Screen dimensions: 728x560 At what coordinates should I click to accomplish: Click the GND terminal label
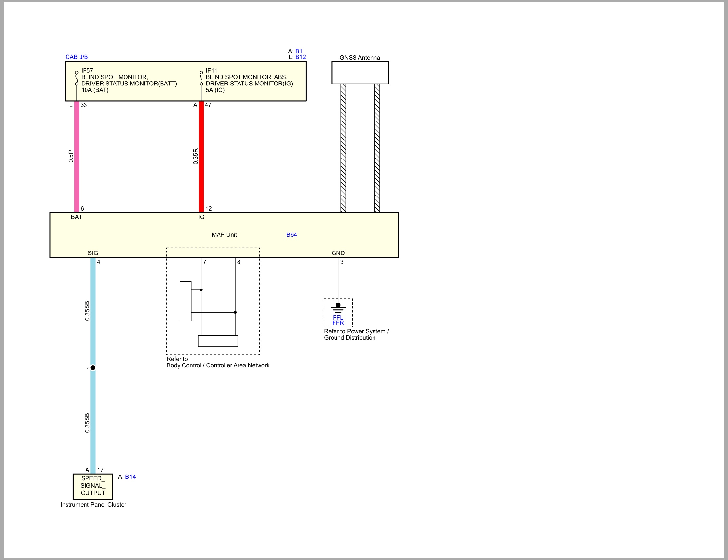tap(338, 253)
